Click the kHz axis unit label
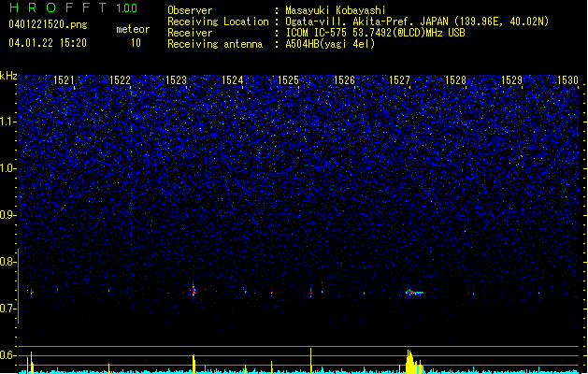Viewport: 588px width, 374px height. tap(8, 76)
